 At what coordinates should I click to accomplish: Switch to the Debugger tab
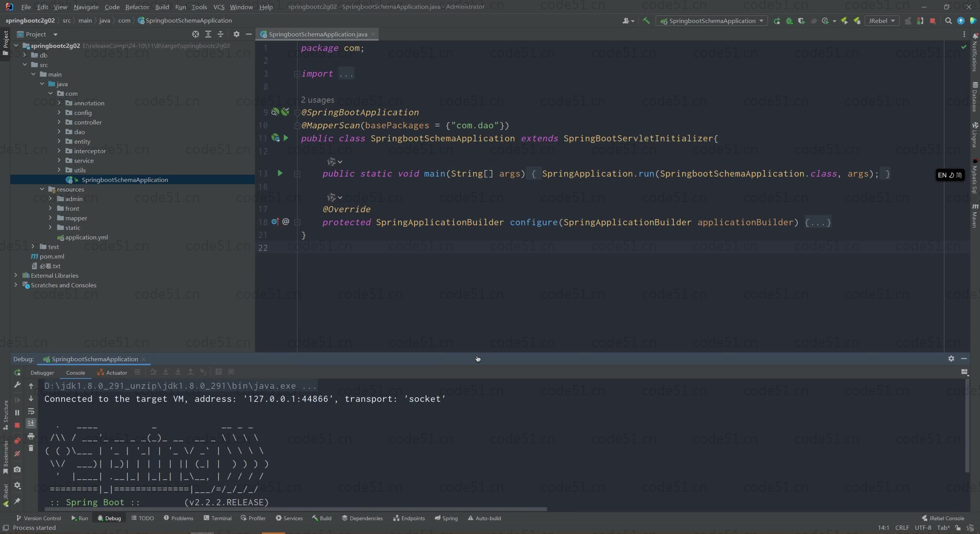coord(42,373)
